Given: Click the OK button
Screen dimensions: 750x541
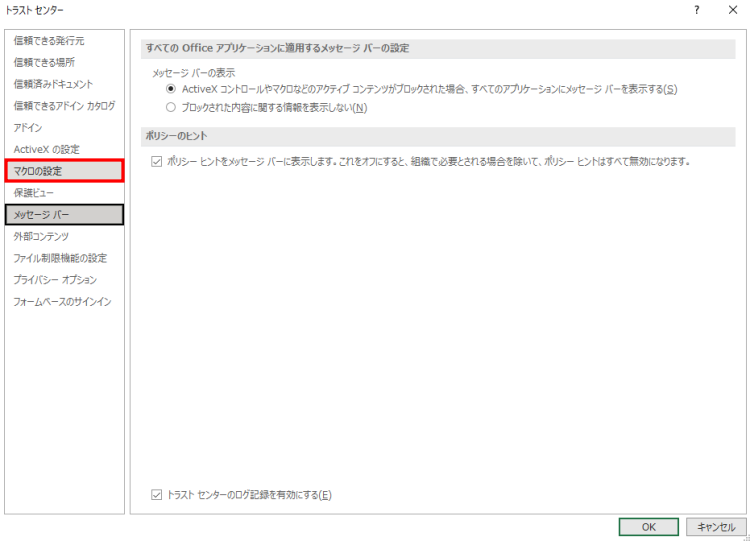Looking at the screenshot, I should coord(648,527).
